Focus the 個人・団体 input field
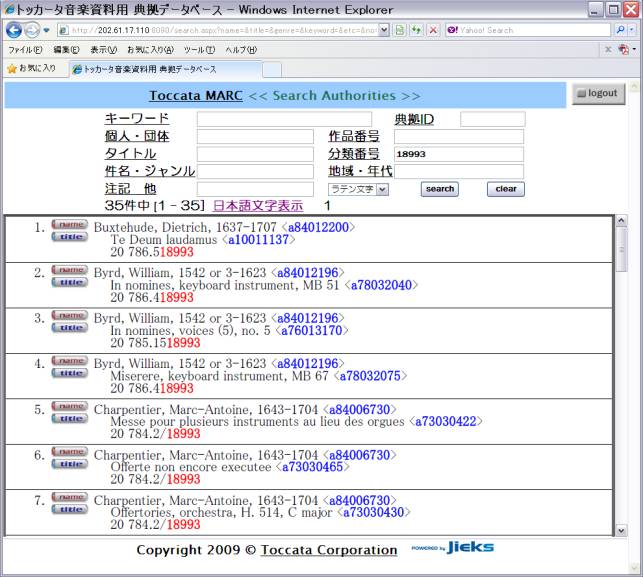643x577 pixels. tap(255, 137)
